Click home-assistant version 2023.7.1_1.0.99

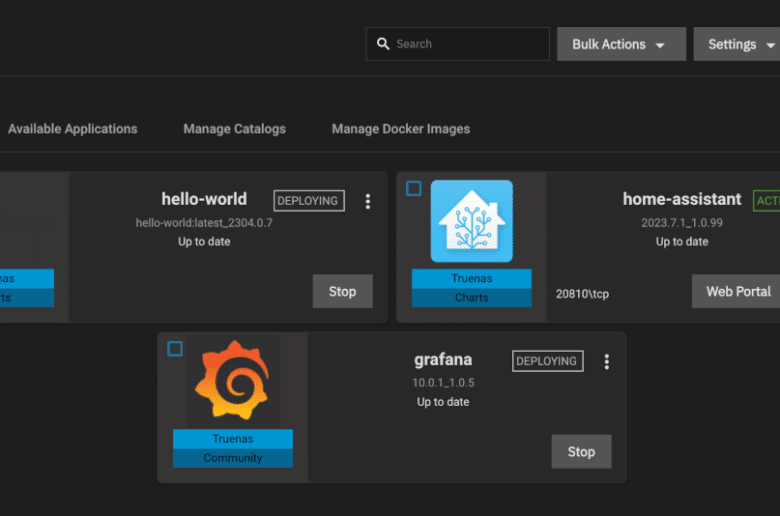coord(682,222)
